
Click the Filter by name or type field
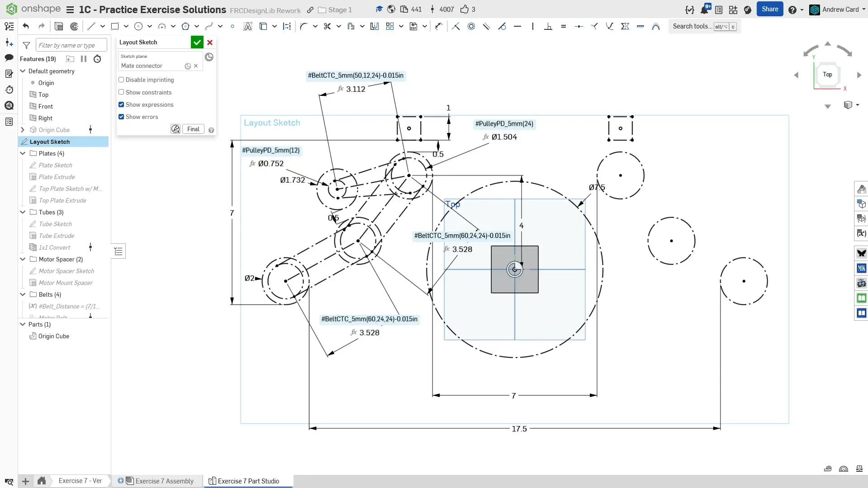(x=71, y=45)
